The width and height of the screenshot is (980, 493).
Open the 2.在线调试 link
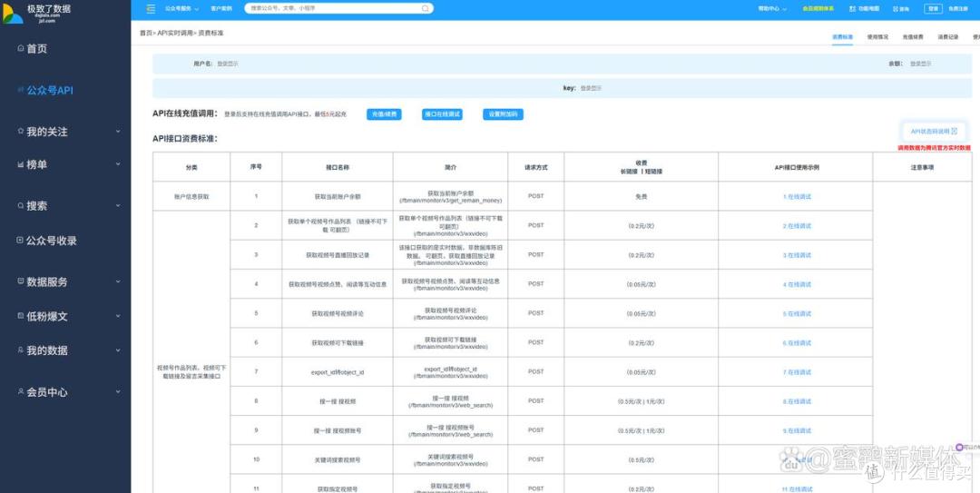point(797,226)
